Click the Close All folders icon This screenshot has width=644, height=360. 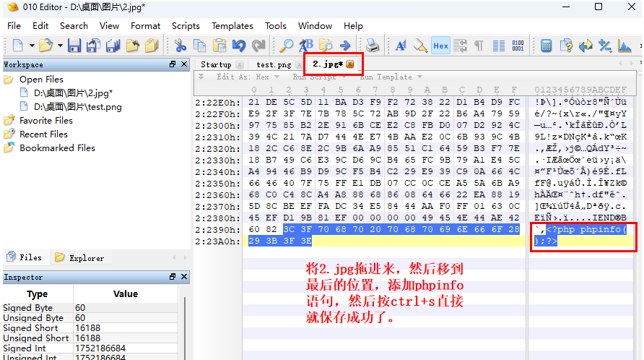click(152, 46)
